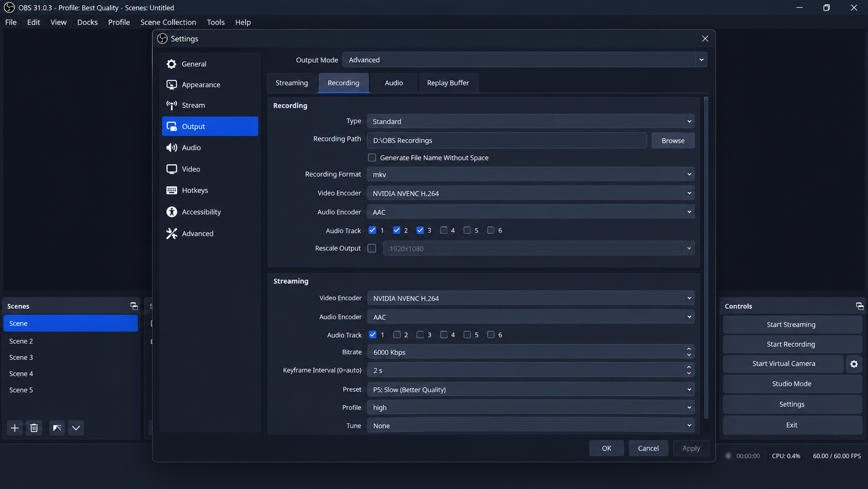Image resolution: width=868 pixels, height=489 pixels.
Task: Enable Generate File Name Without Space
Action: 372,157
